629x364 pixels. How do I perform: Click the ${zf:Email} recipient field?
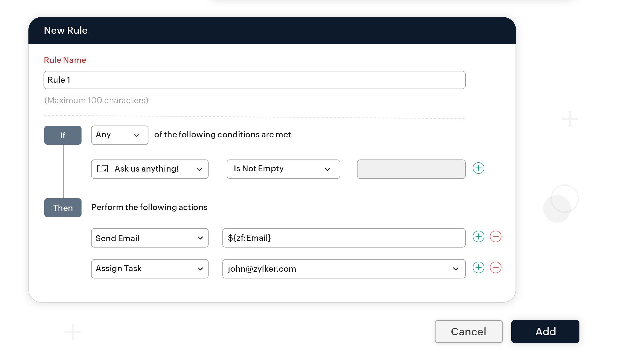[344, 238]
